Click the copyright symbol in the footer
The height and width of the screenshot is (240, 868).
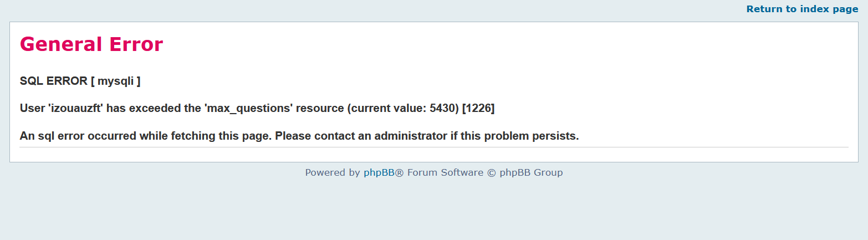click(492, 172)
